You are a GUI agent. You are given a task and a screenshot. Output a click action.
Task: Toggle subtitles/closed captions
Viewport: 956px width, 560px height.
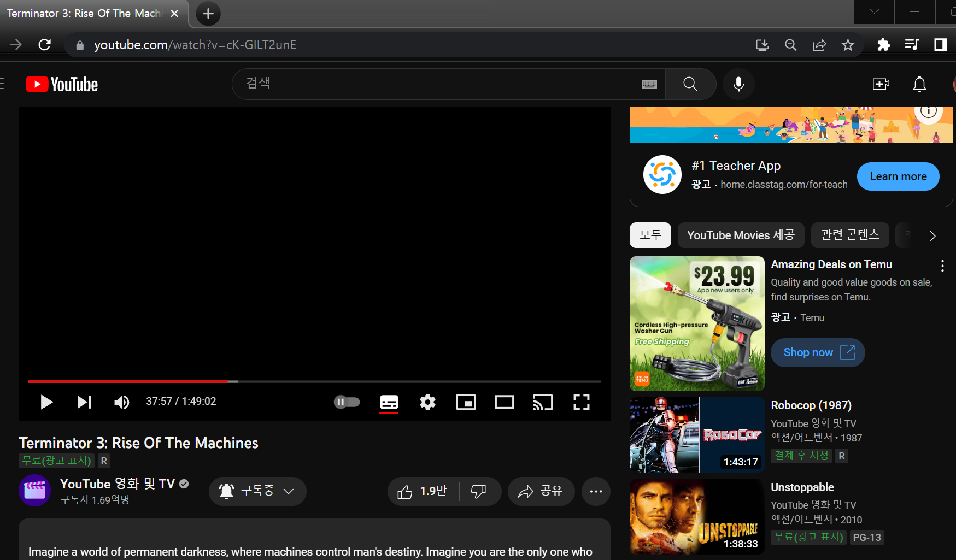point(389,403)
